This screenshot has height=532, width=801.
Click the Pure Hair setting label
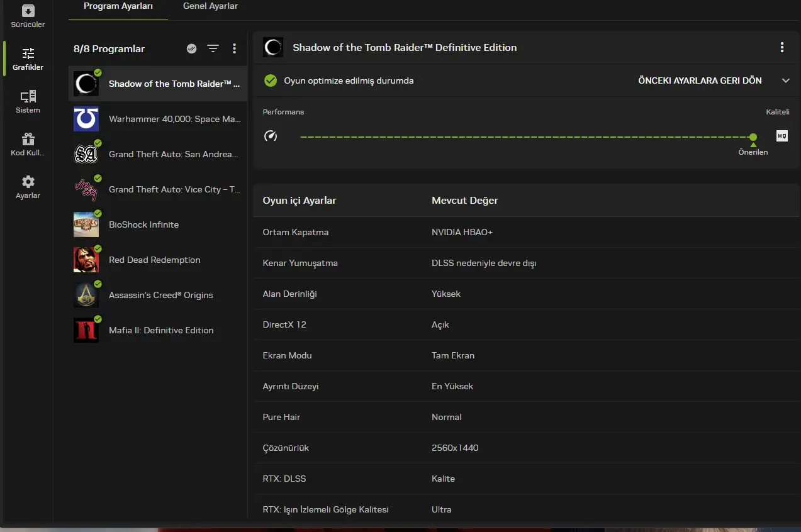pyautogui.click(x=281, y=417)
